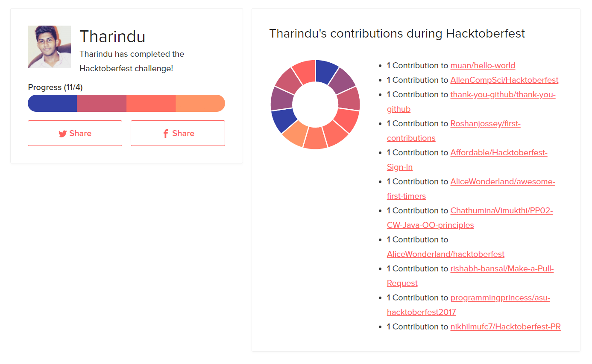Open rishabh-bansal/Make-a-Pull-Request link
The image size is (592, 364).
click(501, 269)
